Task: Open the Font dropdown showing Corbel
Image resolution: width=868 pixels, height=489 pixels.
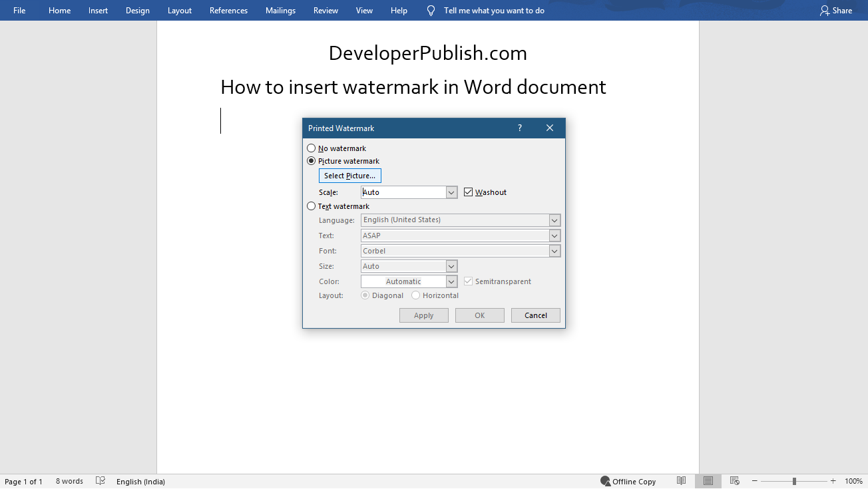Action: coord(554,251)
